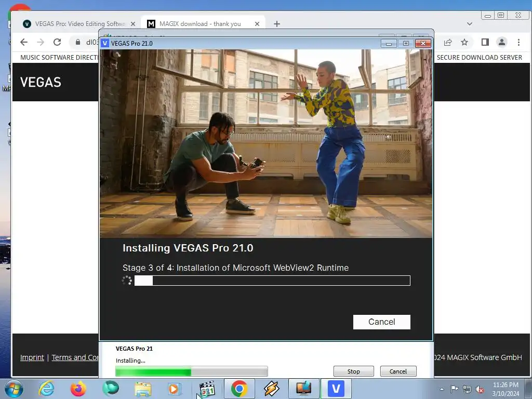Click the green Installing progress bar

(191, 371)
